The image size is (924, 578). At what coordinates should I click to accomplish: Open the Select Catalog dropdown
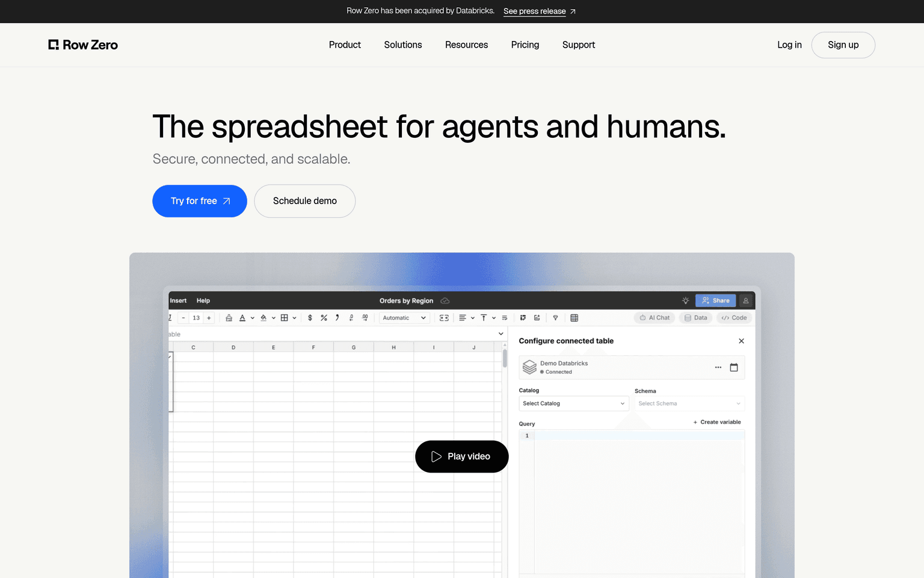coord(573,403)
